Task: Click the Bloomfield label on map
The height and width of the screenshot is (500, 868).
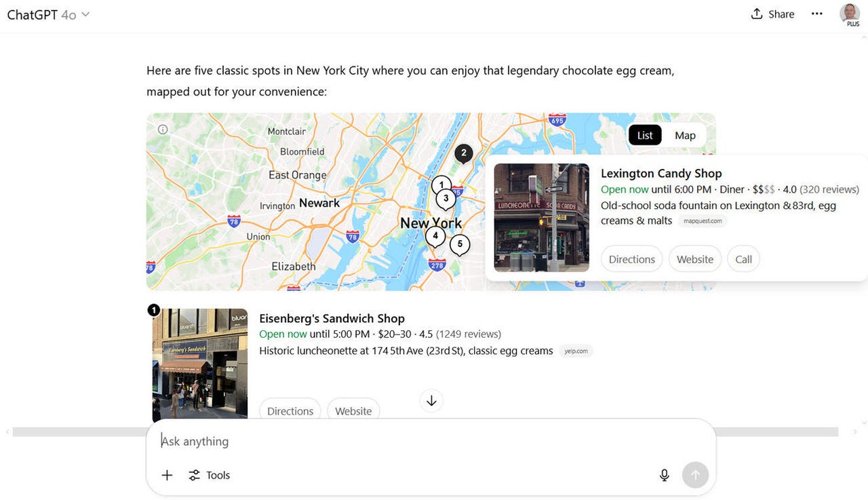Action: pyautogui.click(x=302, y=152)
